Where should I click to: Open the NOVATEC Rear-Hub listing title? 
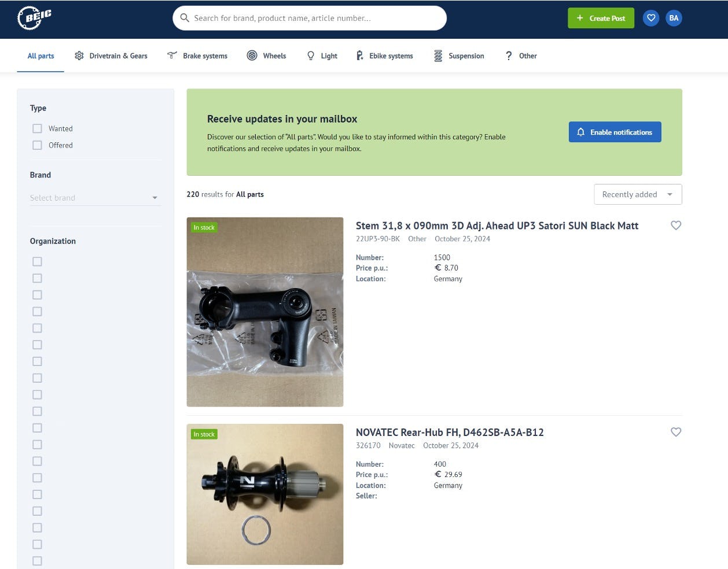pyautogui.click(x=449, y=433)
